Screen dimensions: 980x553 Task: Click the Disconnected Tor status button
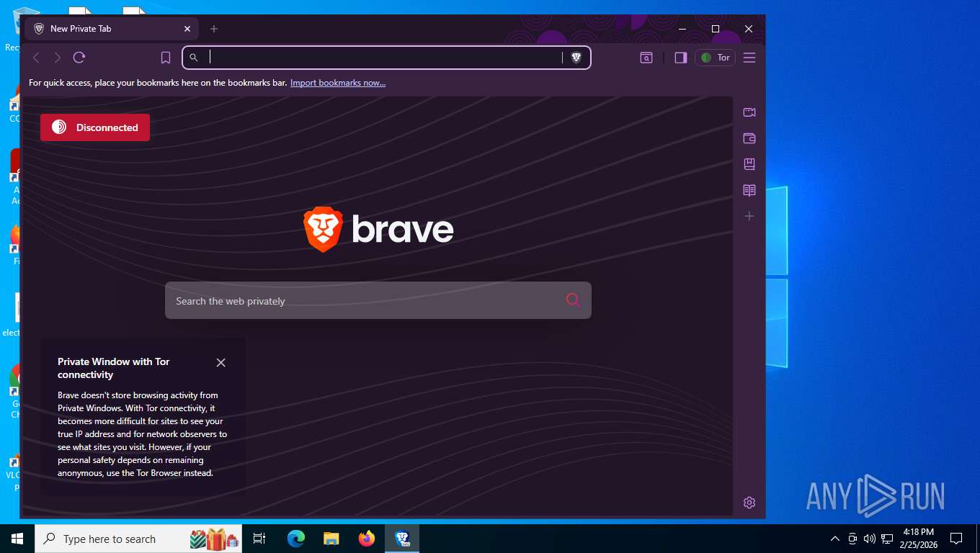click(x=95, y=127)
